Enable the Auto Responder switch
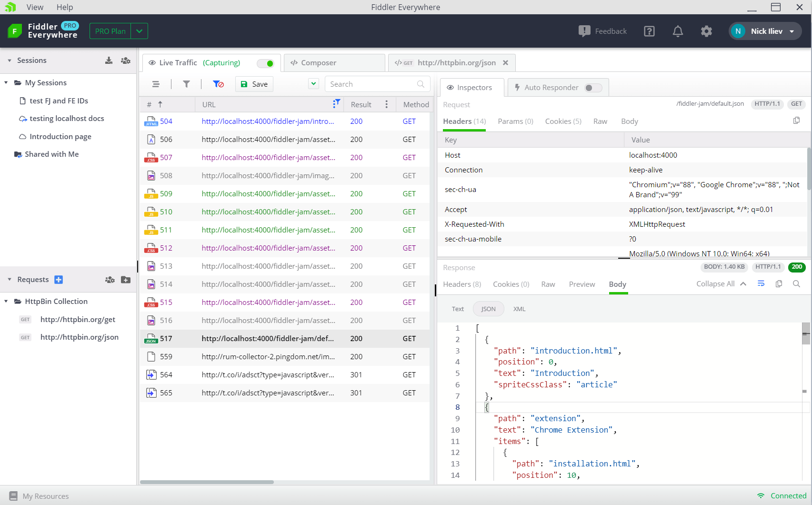Image resolution: width=812 pixels, height=505 pixels. tap(593, 88)
